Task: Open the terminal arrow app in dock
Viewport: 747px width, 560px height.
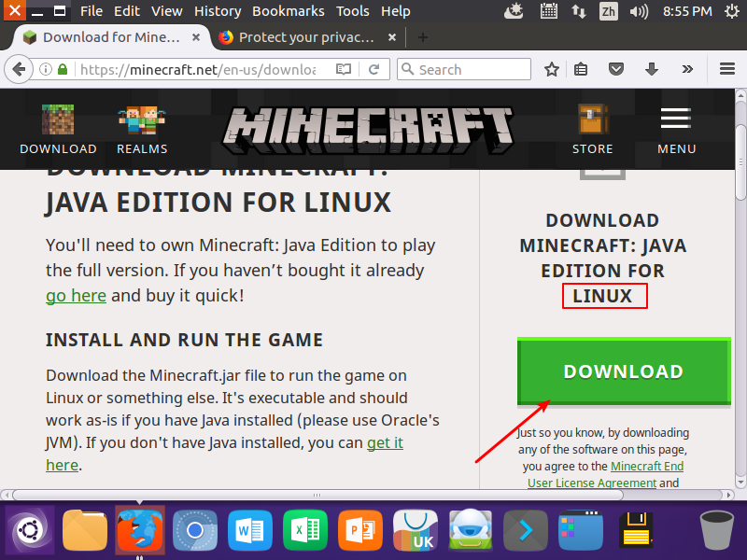Action: (x=526, y=530)
